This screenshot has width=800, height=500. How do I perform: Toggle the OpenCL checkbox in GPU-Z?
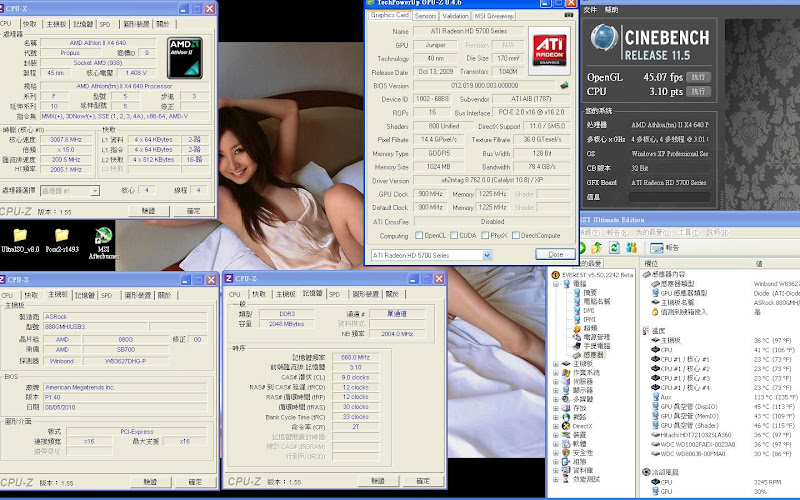419,235
